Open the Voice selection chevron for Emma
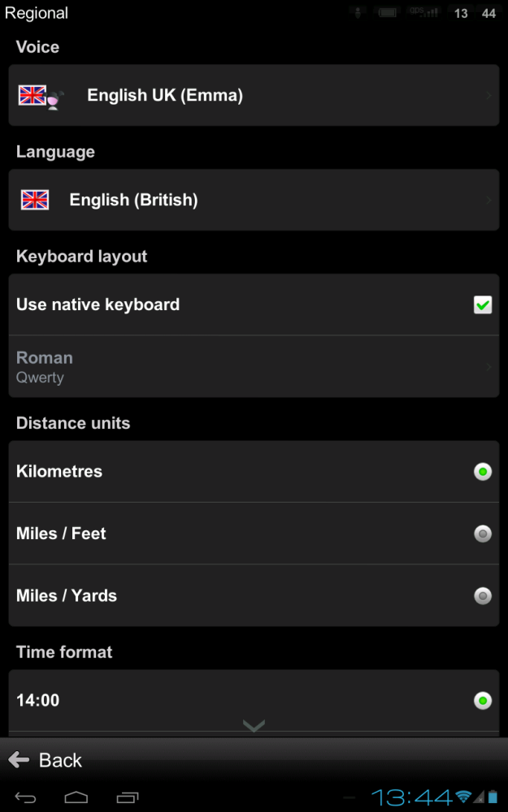508x812 pixels. tap(488, 96)
